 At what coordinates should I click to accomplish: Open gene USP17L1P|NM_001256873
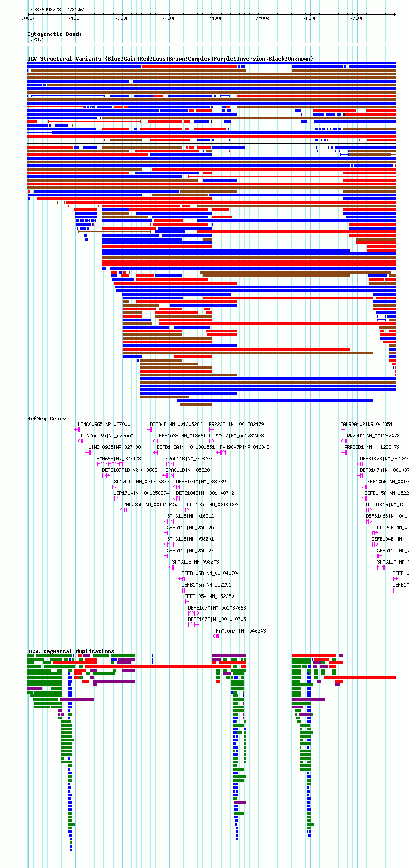[x=140, y=482]
